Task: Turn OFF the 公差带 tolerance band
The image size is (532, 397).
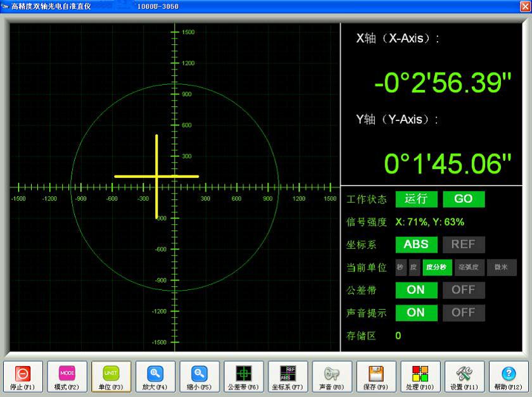Action: (x=464, y=290)
